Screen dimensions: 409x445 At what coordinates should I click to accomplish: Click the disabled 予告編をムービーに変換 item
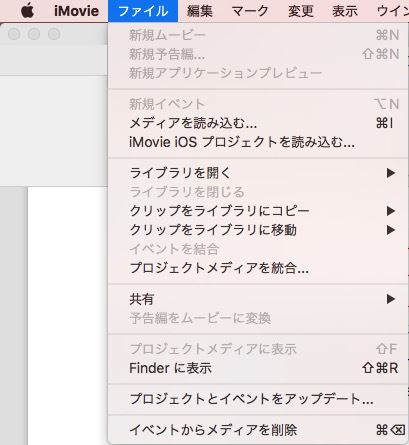click(258, 318)
